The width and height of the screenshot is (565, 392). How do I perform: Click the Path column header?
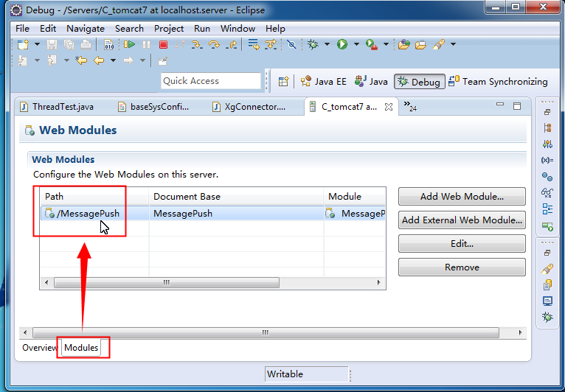(x=94, y=197)
